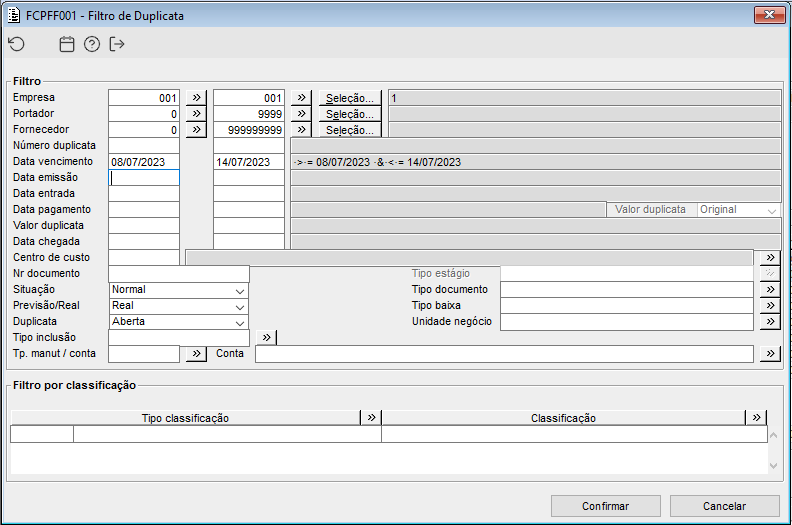Click the Nr documento input field
Screen dimensions: 792x525
(179, 274)
